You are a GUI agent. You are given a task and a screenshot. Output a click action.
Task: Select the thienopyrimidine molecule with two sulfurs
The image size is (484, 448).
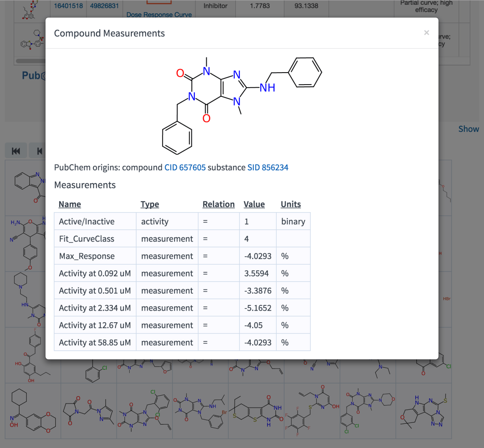(256, 410)
